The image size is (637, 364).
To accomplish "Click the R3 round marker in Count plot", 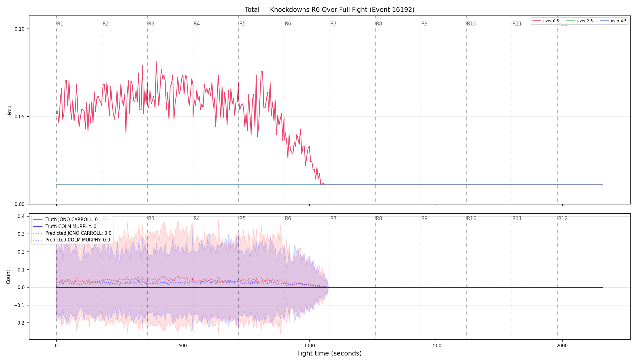I will pos(151,219).
